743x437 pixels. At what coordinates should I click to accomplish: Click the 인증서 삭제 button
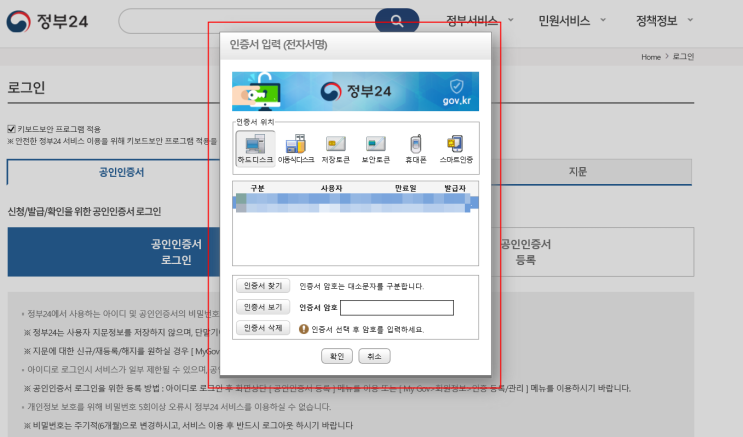(x=263, y=328)
